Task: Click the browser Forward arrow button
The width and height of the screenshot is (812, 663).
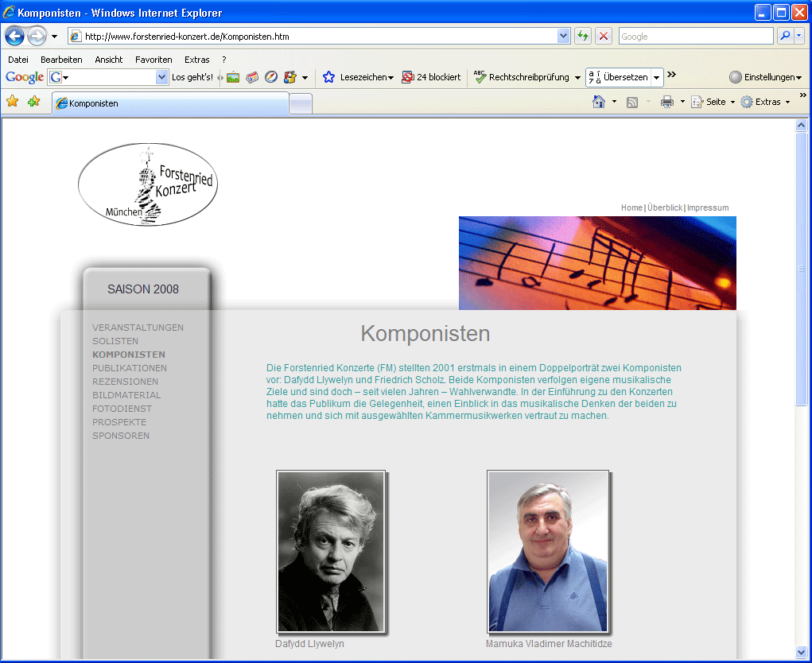Action: point(37,37)
